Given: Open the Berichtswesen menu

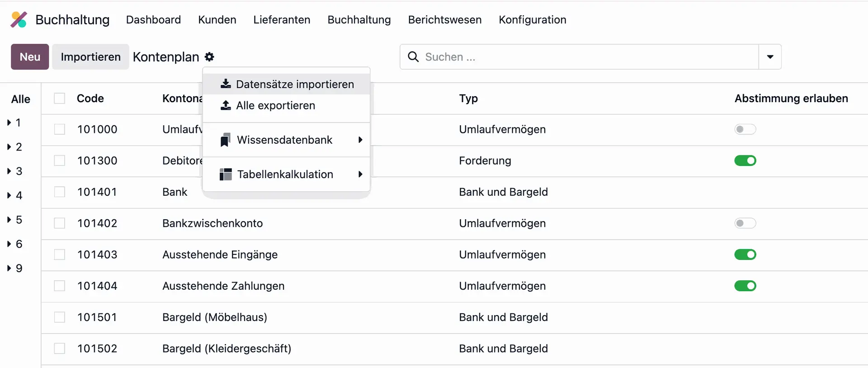Looking at the screenshot, I should [x=445, y=19].
